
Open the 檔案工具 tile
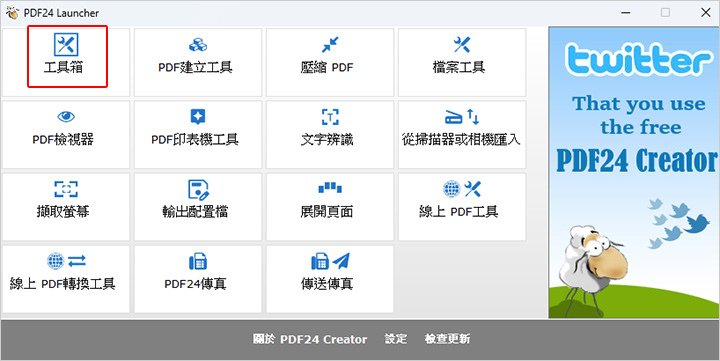tap(462, 62)
